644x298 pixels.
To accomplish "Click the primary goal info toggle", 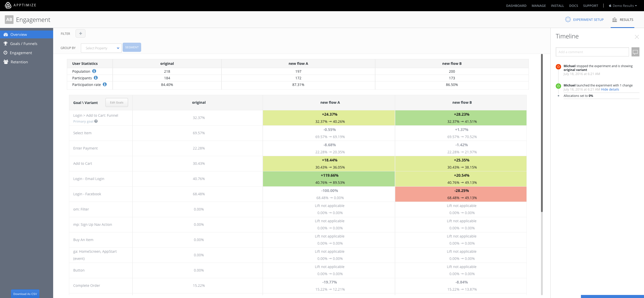I will [x=95, y=121].
